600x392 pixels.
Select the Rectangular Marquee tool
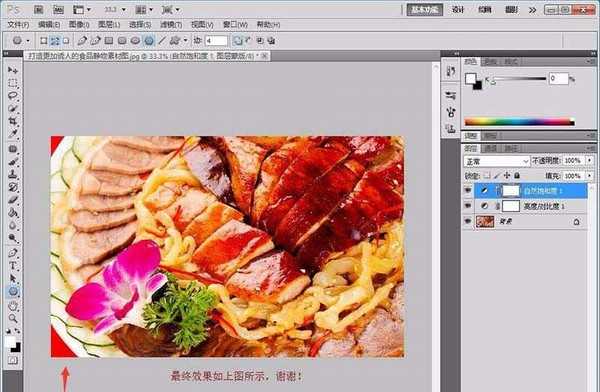pos(13,83)
